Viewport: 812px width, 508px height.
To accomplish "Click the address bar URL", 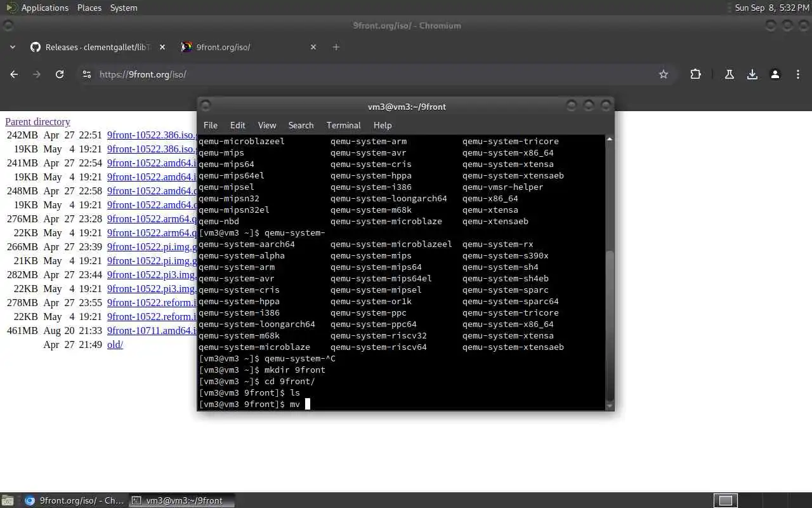I will pyautogui.click(x=143, y=74).
